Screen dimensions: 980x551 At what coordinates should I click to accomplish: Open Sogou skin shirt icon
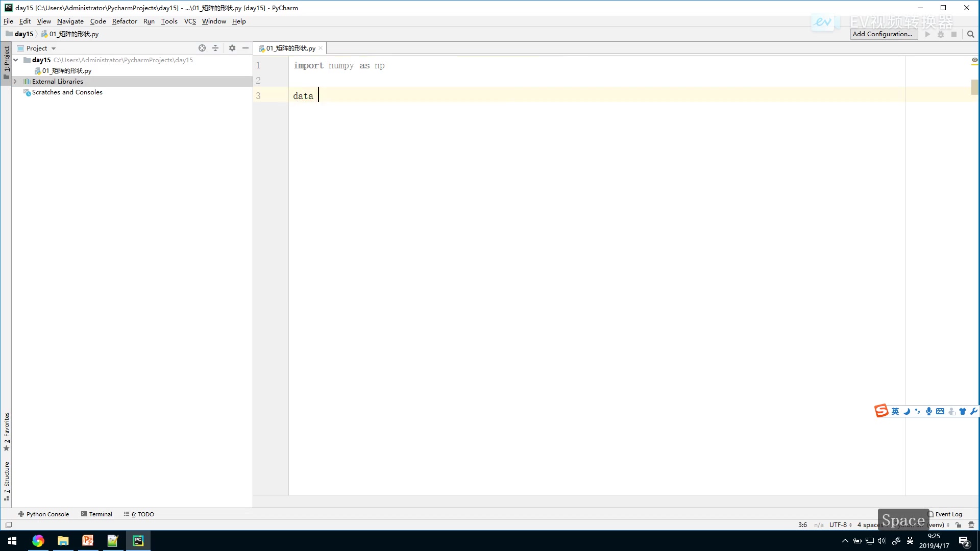[963, 411]
